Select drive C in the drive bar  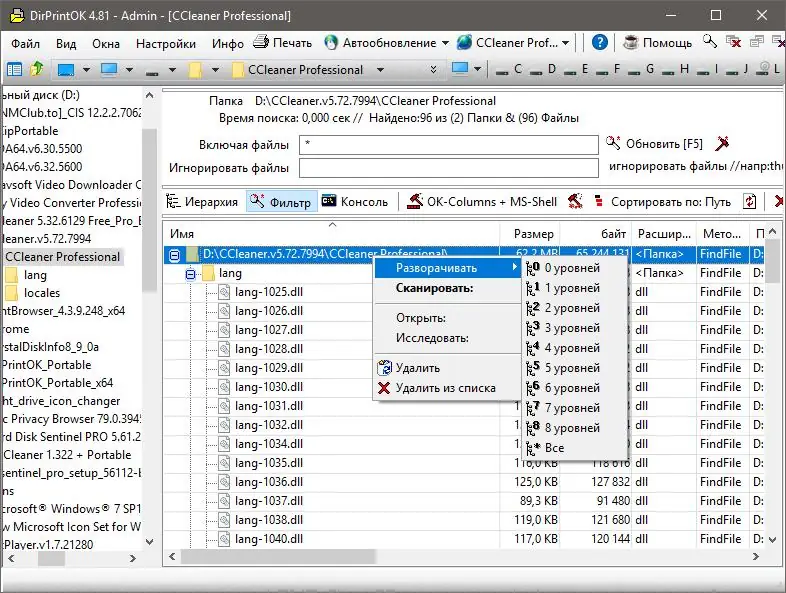coord(509,69)
